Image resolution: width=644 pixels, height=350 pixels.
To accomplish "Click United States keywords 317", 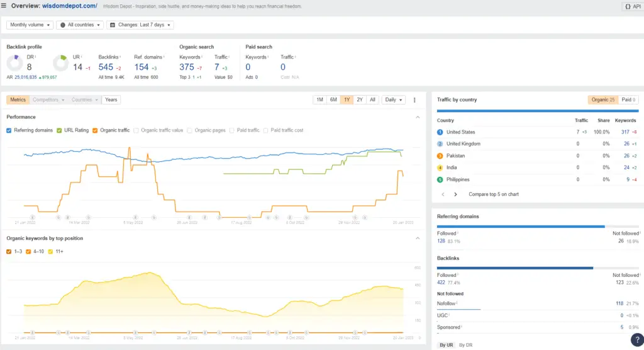I will [x=625, y=132].
